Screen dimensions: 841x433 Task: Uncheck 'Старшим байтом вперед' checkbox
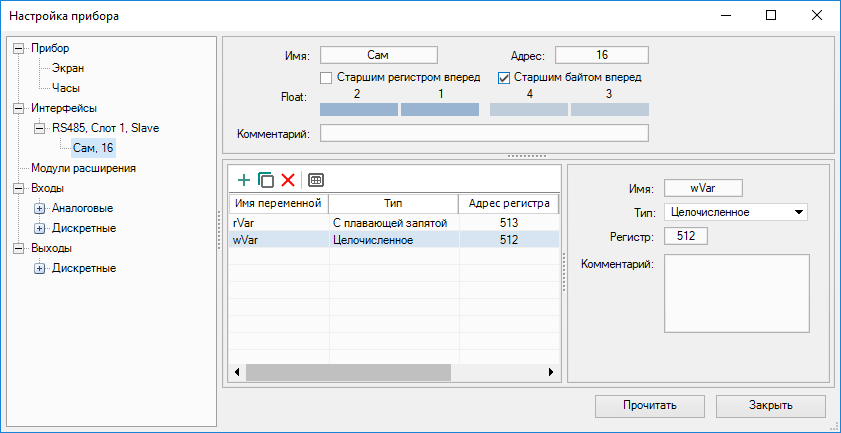(504, 77)
